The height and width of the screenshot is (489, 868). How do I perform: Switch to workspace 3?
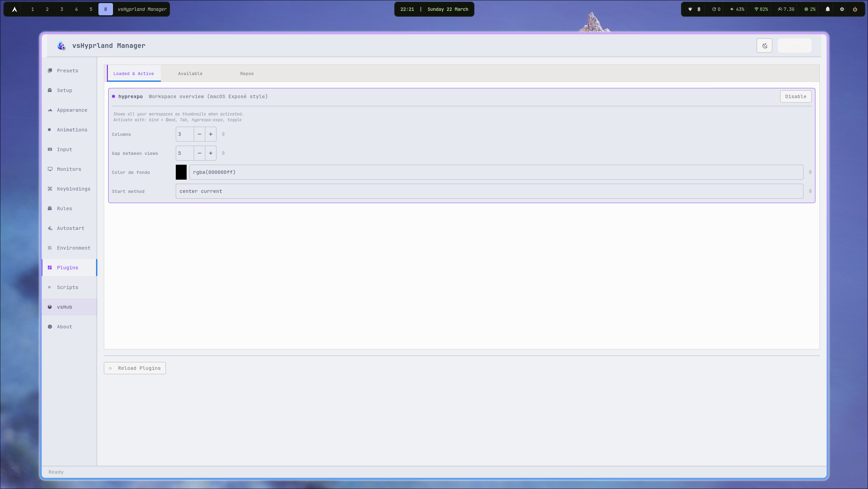(62, 9)
